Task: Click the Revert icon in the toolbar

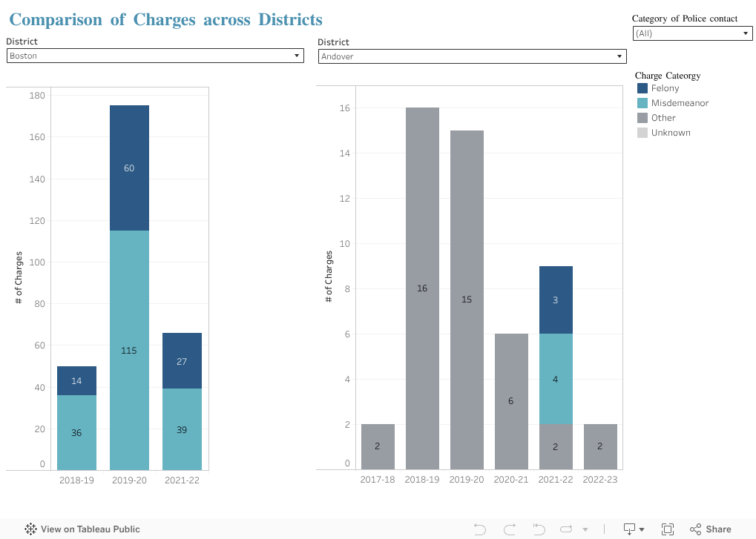Action: pos(539,529)
